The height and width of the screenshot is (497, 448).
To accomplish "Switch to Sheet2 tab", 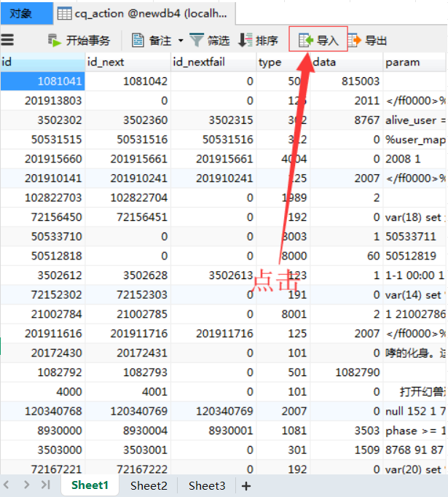I will click(149, 485).
